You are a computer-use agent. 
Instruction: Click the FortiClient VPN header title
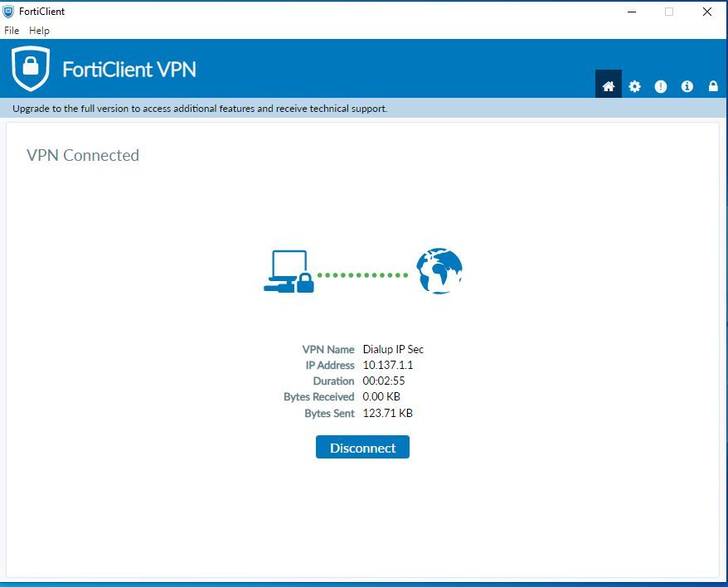[129, 70]
